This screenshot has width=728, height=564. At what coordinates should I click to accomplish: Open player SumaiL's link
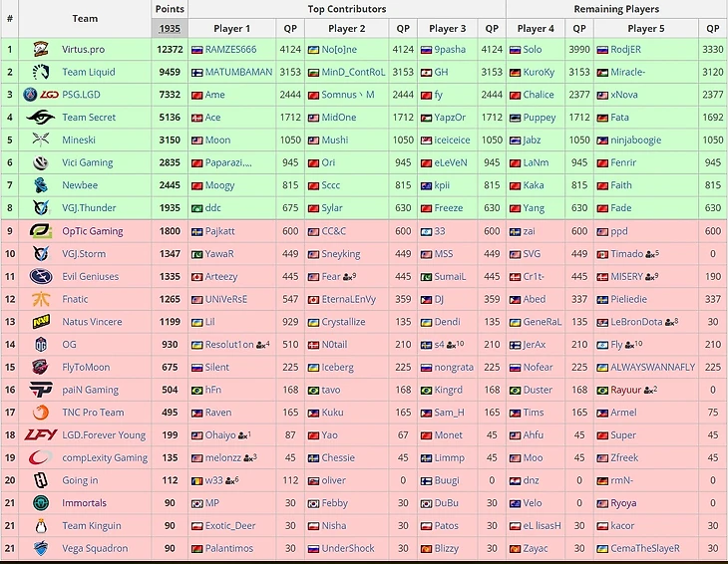pos(450,276)
